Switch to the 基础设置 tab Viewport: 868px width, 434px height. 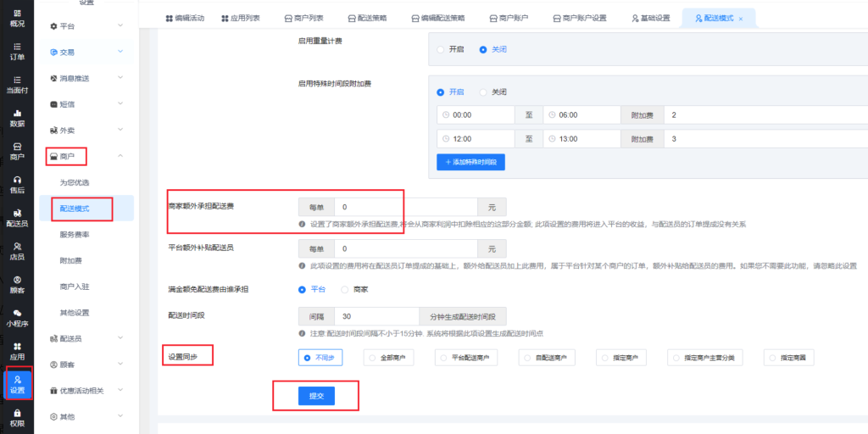(x=651, y=18)
